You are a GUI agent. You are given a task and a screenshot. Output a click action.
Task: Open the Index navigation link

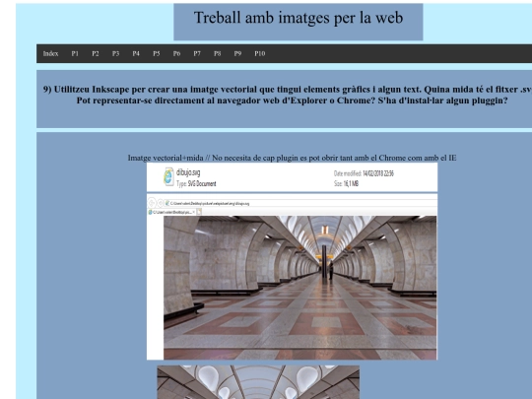(50, 53)
